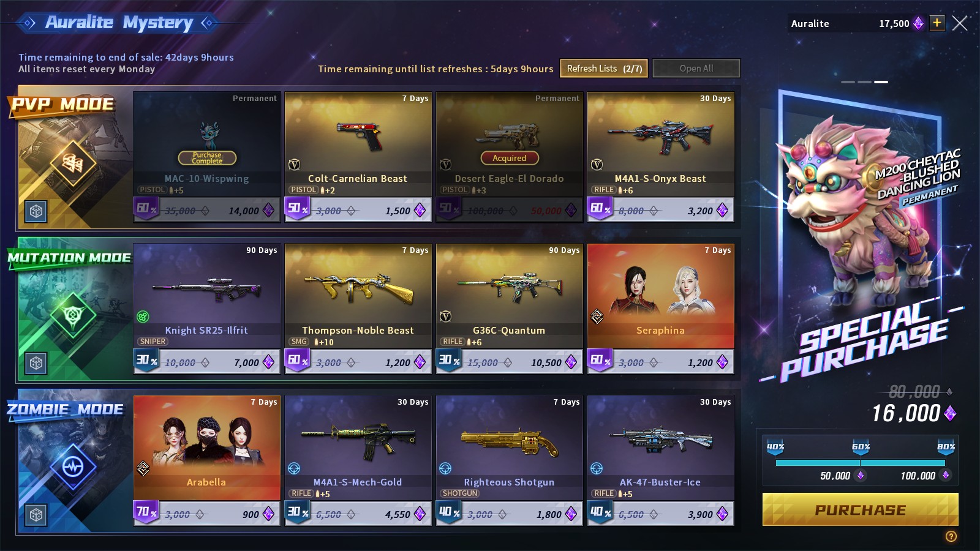Click the PVP Mode mask emblem
980x551 pixels.
point(73,163)
